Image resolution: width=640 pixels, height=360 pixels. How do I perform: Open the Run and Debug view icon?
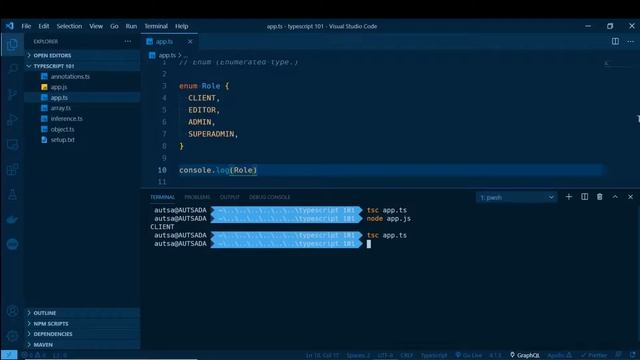click(12, 120)
